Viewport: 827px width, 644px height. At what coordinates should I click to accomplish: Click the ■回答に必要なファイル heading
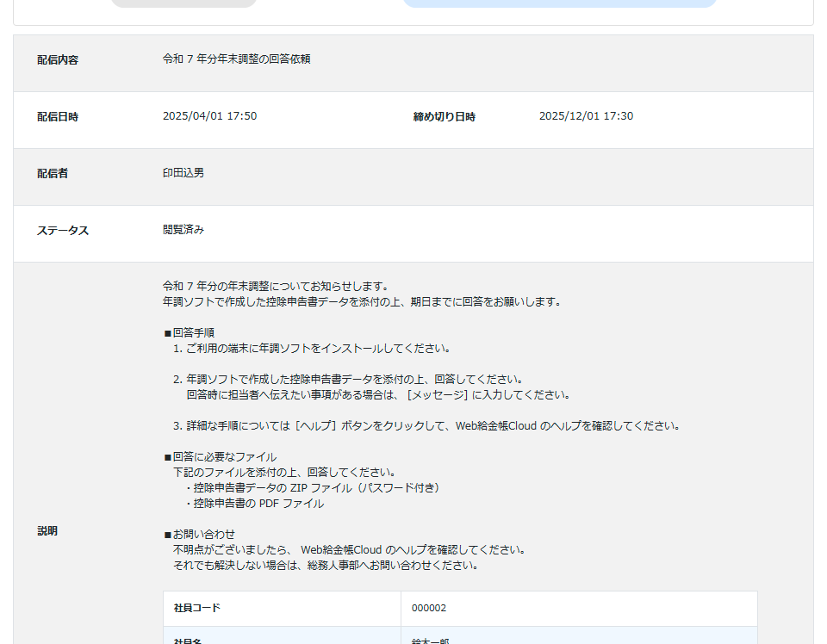[x=220, y=457]
